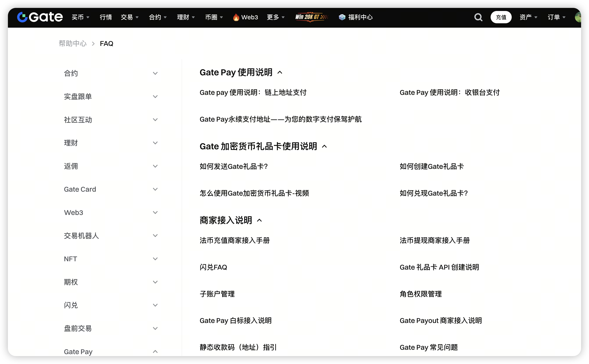Click the Win 20K GT banner icon
This screenshot has height=364, width=589.
(x=311, y=17)
